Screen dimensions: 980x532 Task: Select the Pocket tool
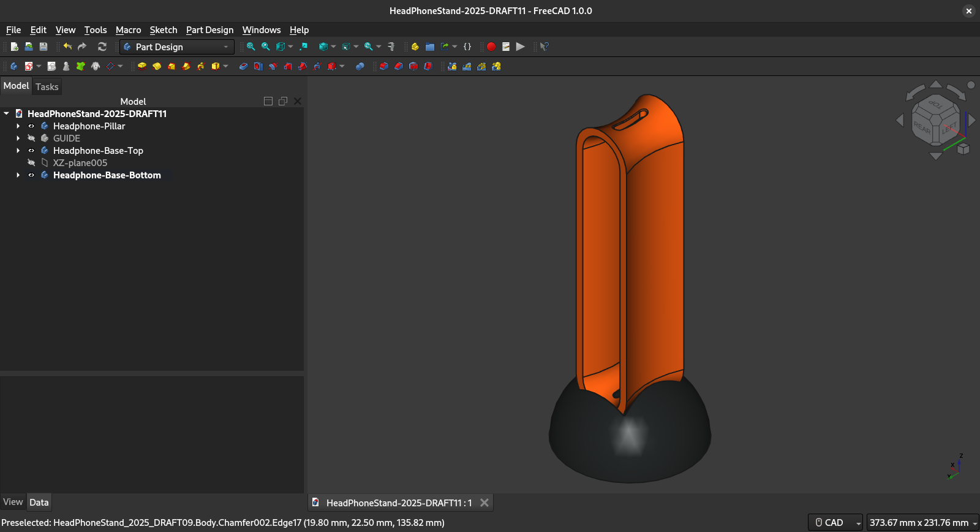tap(243, 66)
